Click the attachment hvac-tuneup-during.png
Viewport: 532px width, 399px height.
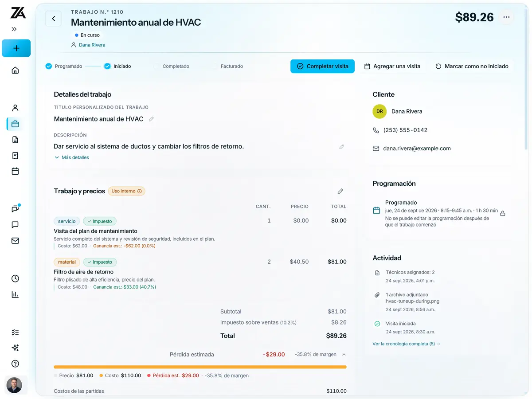(x=413, y=301)
